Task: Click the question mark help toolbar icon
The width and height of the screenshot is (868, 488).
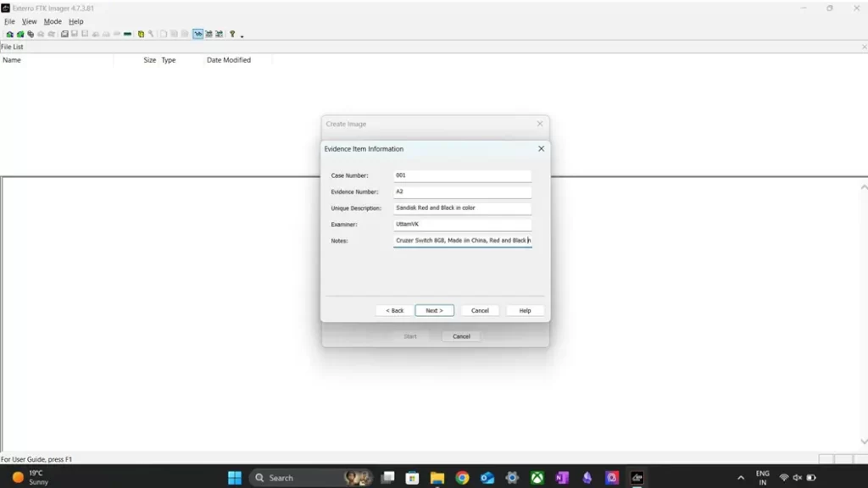Action: 232,35
